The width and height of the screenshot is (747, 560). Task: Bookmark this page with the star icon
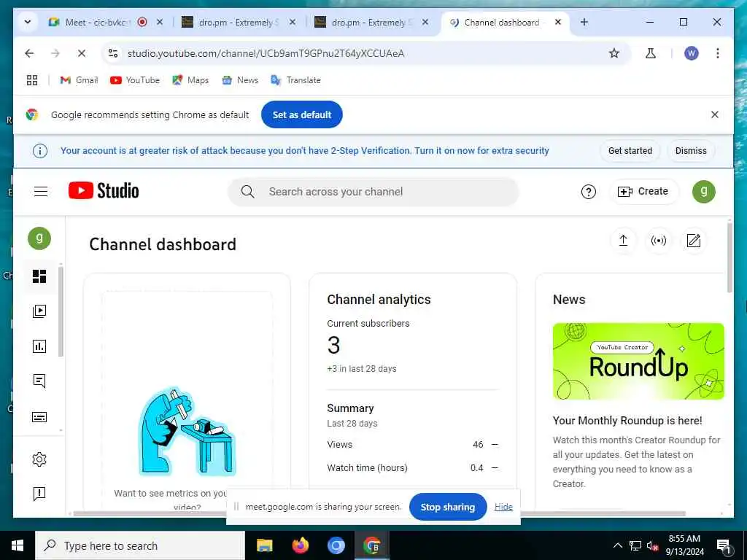tap(614, 53)
